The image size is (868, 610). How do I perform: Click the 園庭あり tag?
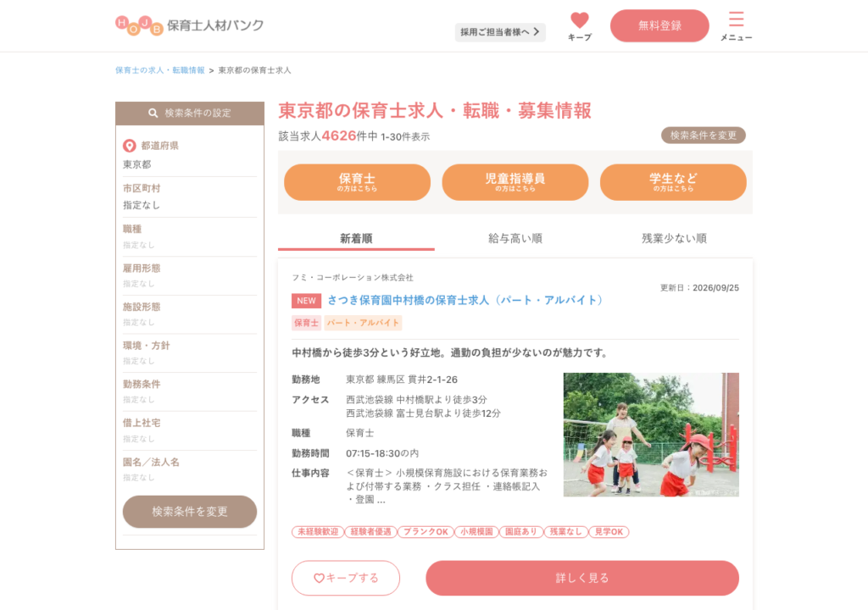coord(521,532)
